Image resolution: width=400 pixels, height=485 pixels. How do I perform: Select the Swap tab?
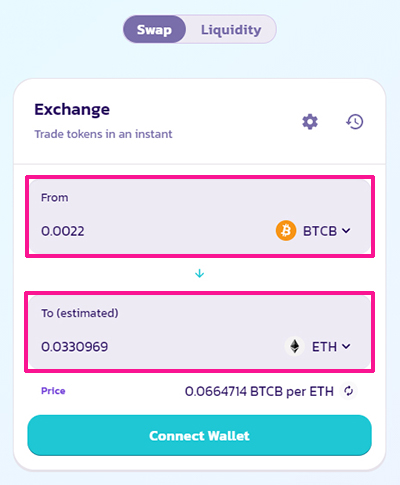pos(154,30)
